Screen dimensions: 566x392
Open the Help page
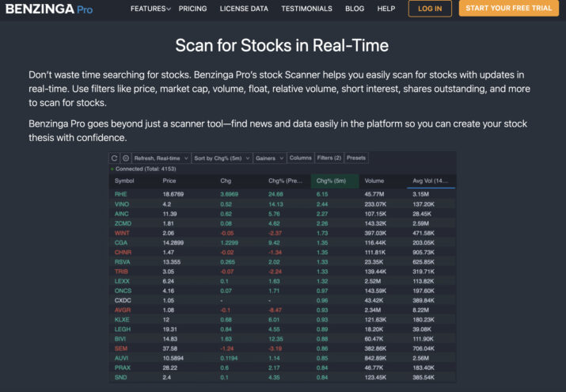pyautogui.click(x=386, y=9)
